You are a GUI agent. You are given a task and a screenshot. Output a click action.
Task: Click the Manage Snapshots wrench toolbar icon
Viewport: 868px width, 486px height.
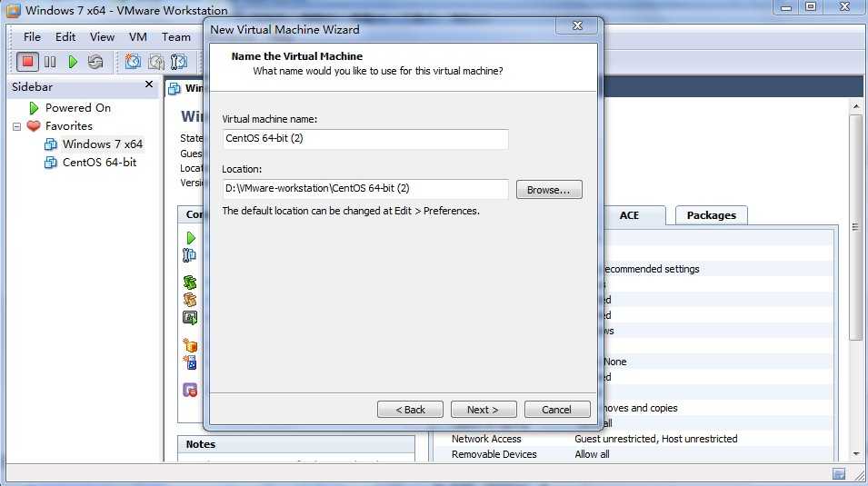(x=179, y=62)
